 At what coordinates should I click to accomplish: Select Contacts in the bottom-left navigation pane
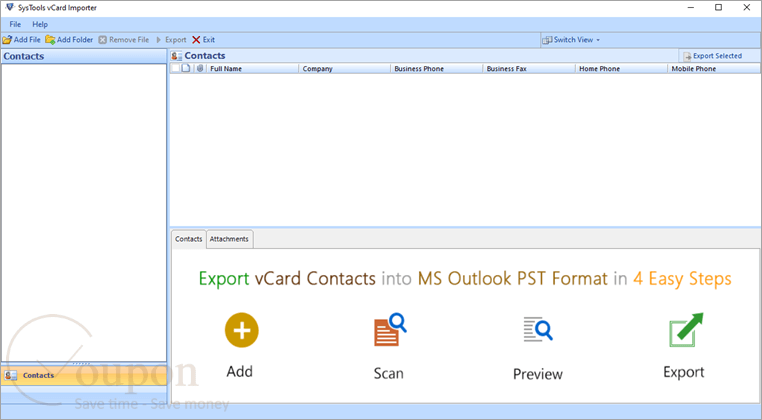pyautogui.click(x=84, y=375)
